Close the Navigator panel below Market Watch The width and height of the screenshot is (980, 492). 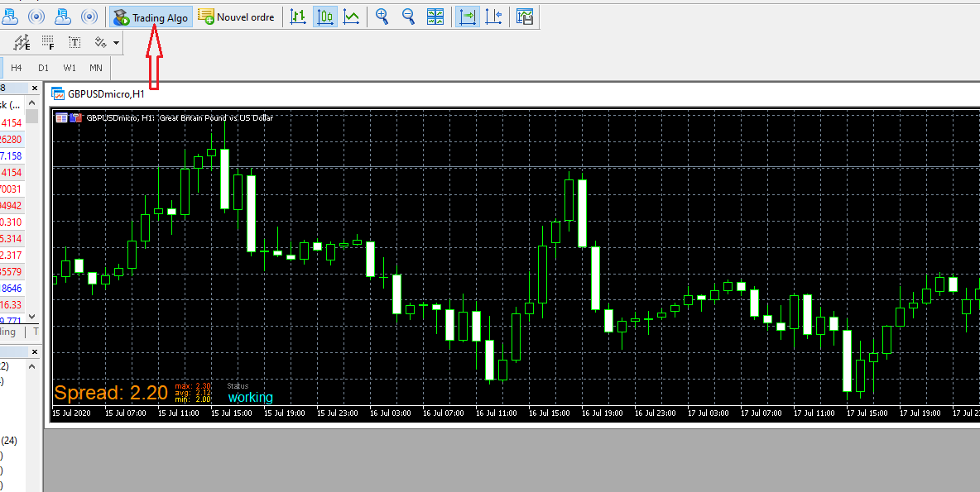pyautogui.click(x=35, y=352)
